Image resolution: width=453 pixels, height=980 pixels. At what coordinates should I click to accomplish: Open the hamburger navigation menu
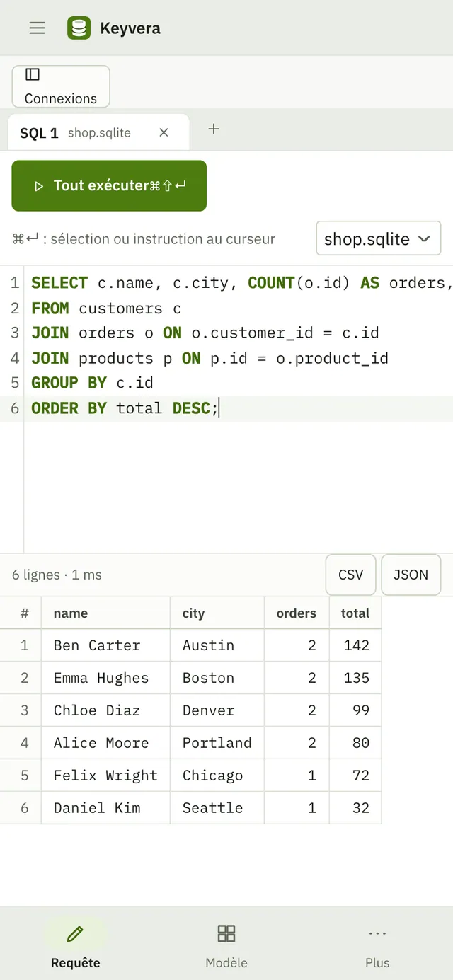point(37,28)
